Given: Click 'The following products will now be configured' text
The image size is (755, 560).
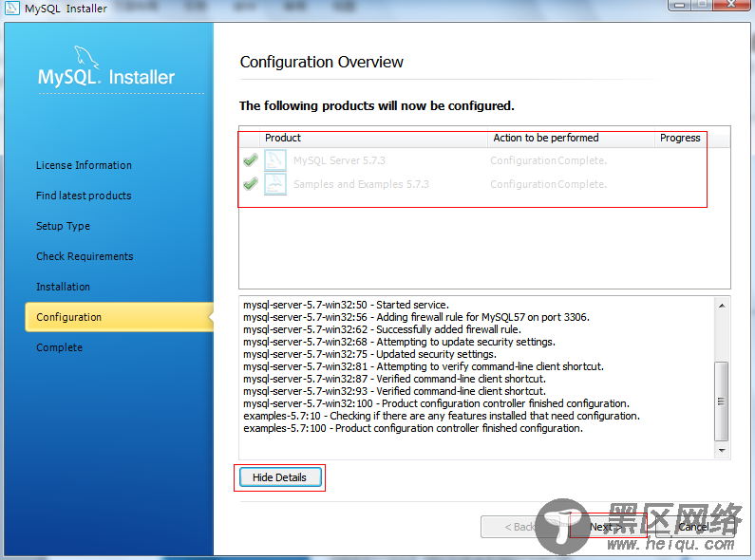Looking at the screenshot, I should tap(376, 106).
